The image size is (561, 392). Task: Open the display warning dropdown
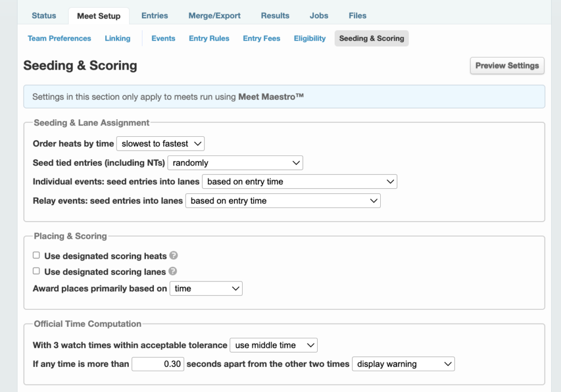click(x=404, y=364)
